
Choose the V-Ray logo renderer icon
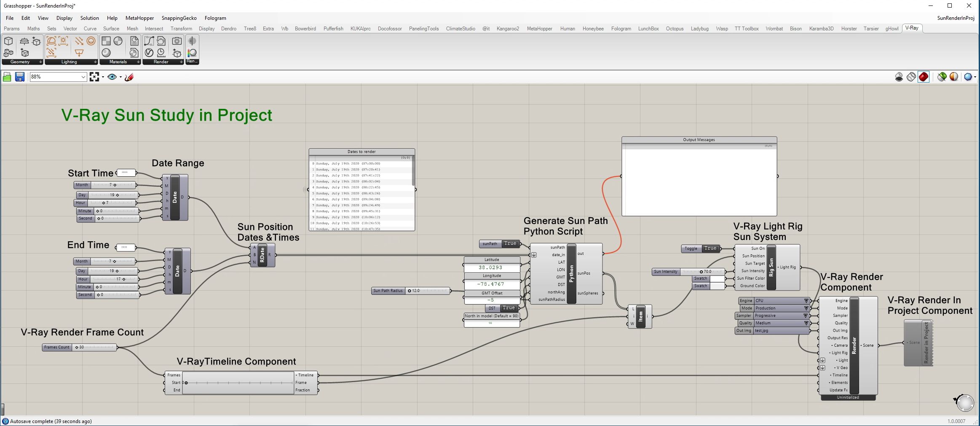pos(149,53)
